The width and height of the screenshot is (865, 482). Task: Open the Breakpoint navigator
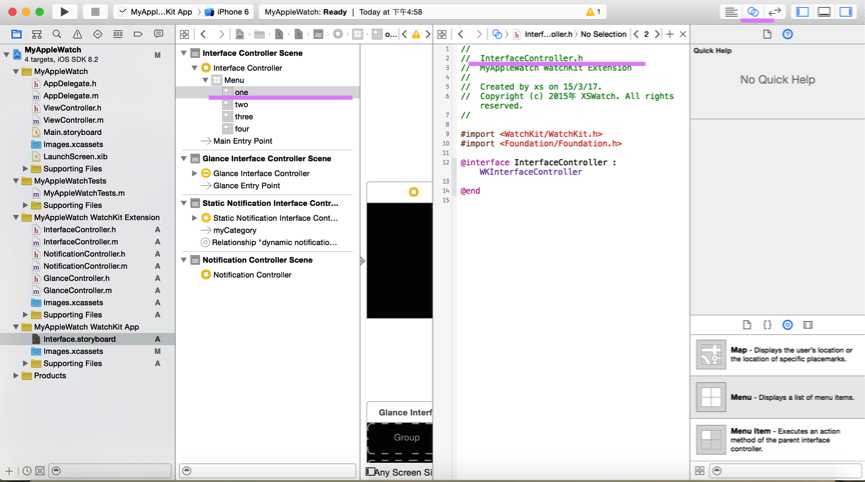(x=138, y=34)
